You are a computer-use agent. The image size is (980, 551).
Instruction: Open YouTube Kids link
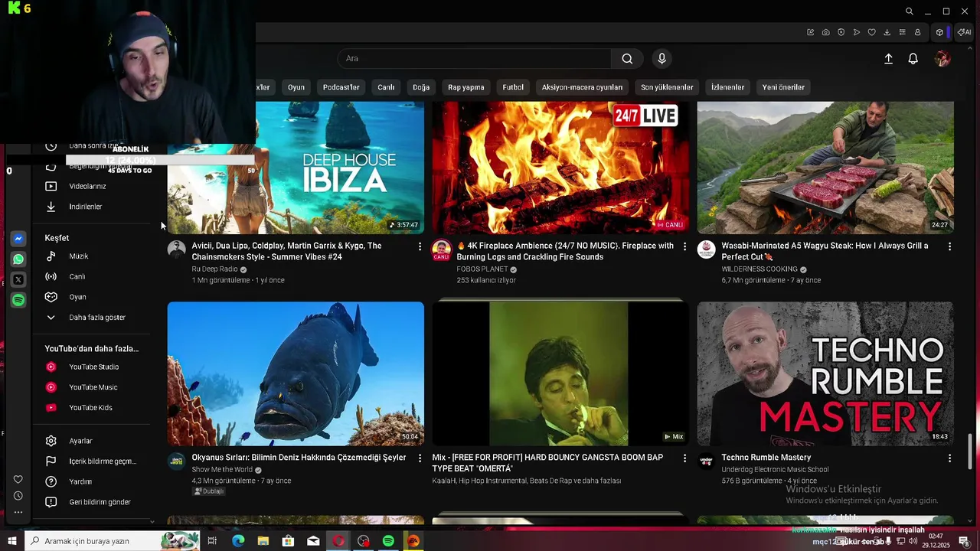pos(91,408)
